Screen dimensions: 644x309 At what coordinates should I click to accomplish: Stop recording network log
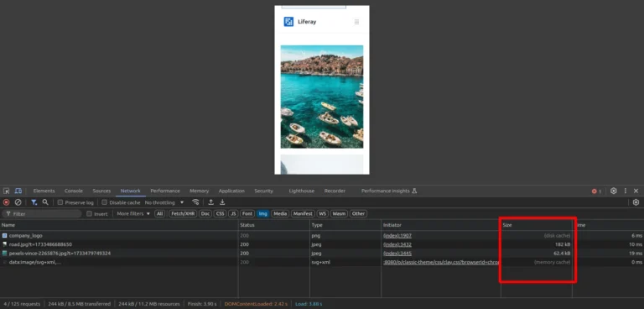tap(6, 202)
